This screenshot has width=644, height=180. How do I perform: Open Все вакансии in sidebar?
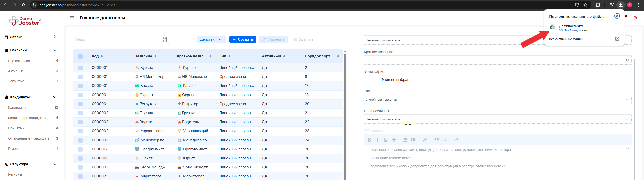pos(19,61)
